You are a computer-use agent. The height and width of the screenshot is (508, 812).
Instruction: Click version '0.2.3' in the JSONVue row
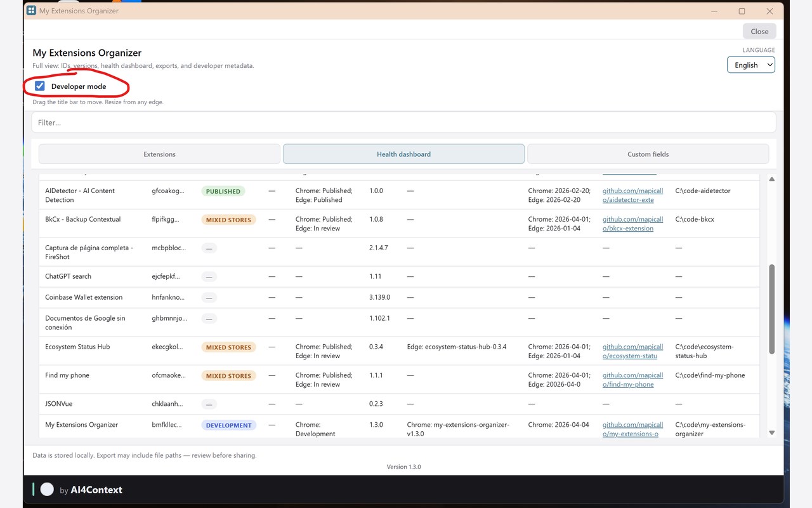coord(376,404)
